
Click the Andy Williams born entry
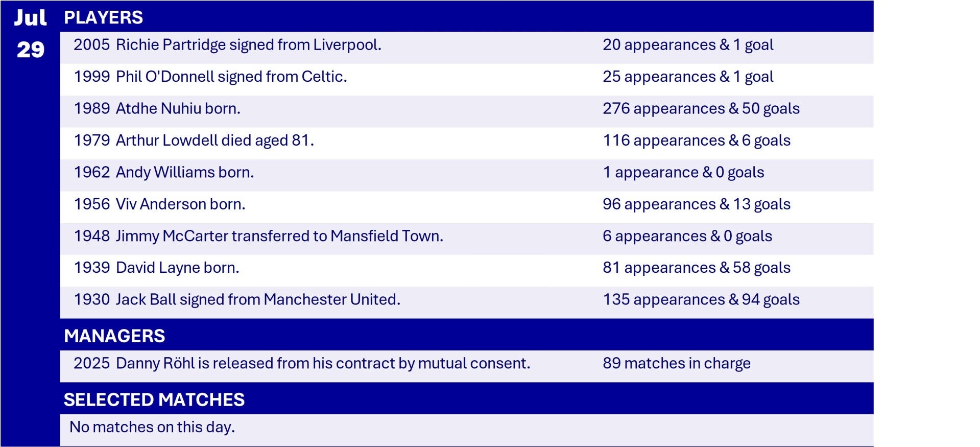pyautogui.click(x=163, y=173)
